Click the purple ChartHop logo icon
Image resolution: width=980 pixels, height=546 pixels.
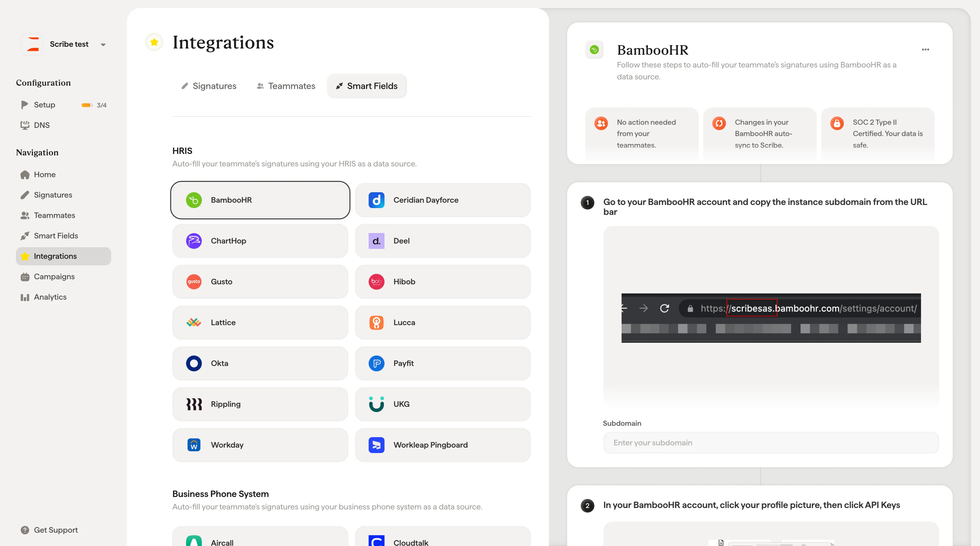click(194, 241)
